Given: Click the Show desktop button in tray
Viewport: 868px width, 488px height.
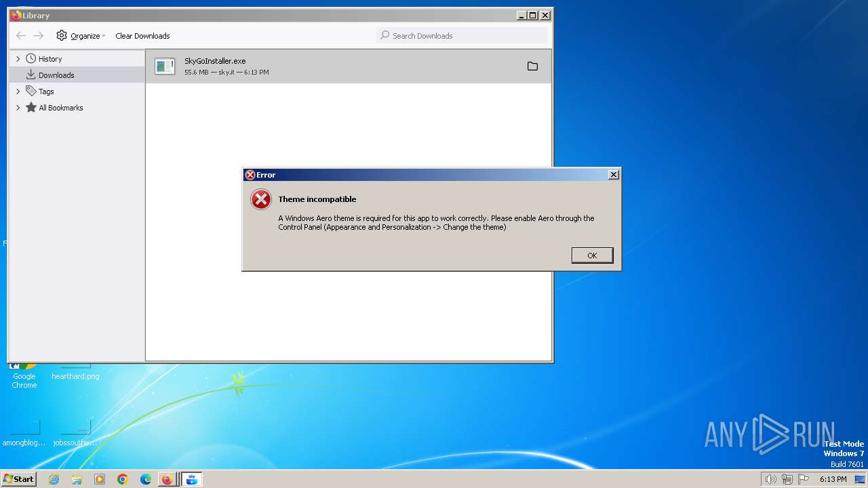Looking at the screenshot, I should click(x=860, y=479).
